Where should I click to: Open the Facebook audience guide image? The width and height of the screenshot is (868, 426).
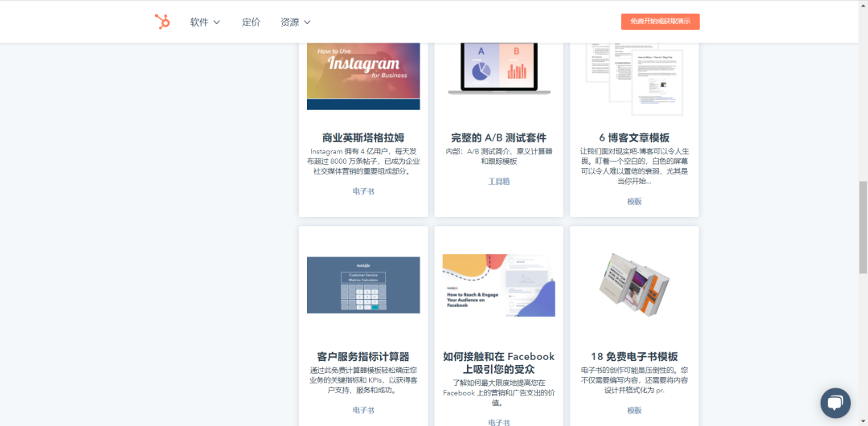[x=499, y=285]
